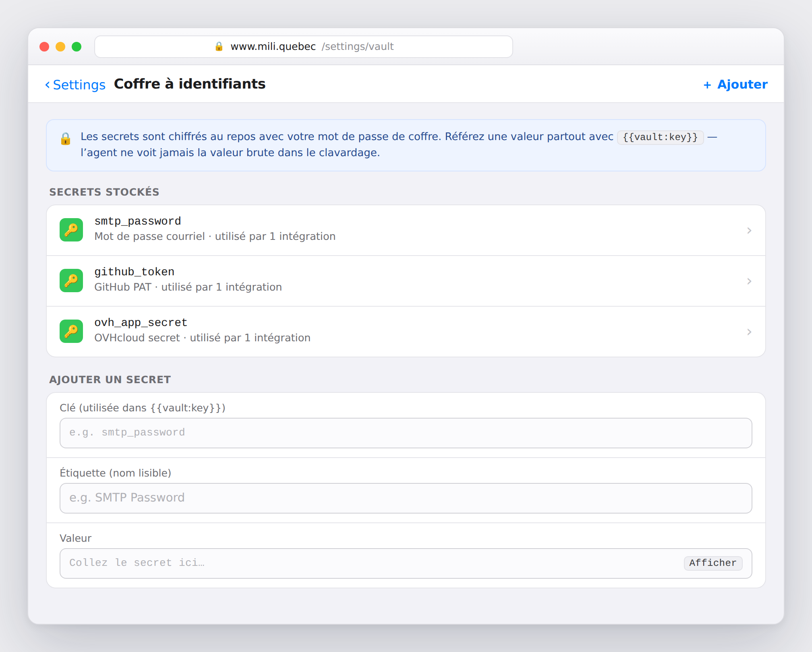Image resolution: width=812 pixels, height=652 pixels.
Task: Click the 'SECRETS STOCKÉS' section heading
Action: click(104, 192)
